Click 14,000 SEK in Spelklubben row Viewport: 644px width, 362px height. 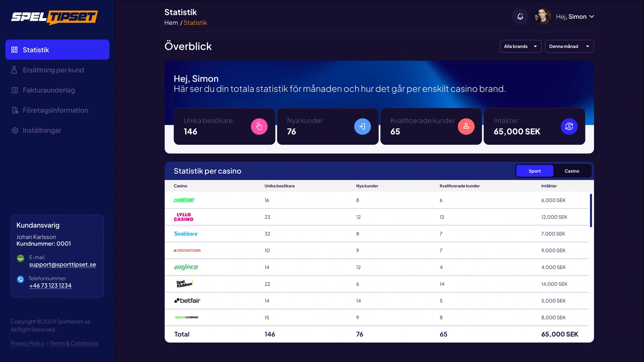pyautogui.click(x=554, y=284)
